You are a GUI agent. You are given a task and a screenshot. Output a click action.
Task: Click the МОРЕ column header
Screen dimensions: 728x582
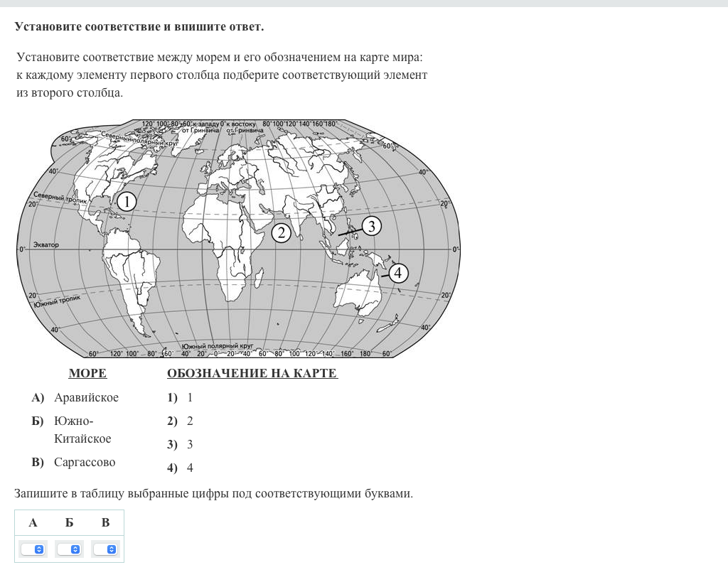tap(87, 374)
